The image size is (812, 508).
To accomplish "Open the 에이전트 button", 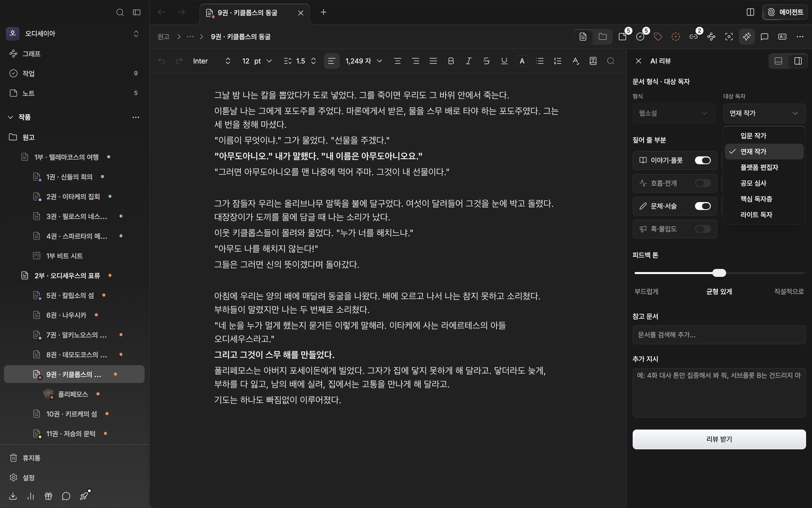I will [x=785, y=12].
